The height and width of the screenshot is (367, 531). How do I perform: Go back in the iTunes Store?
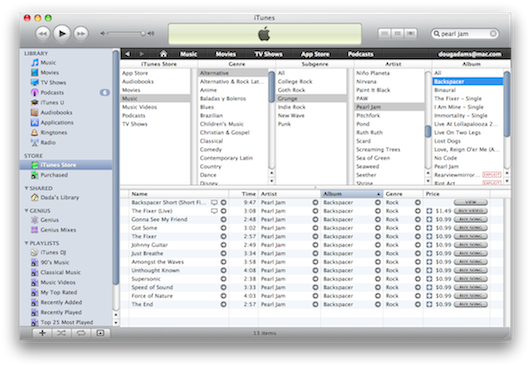pyautogui.click(x=127, y=54)
